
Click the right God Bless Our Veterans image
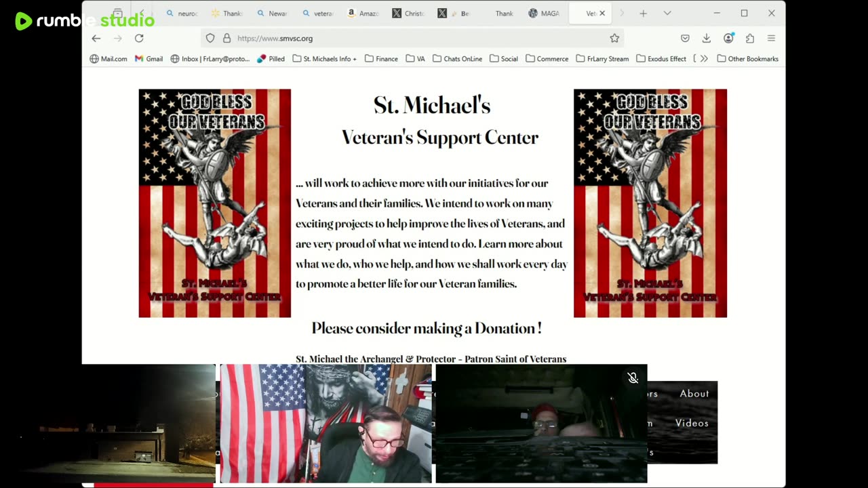tap(650, 203)
